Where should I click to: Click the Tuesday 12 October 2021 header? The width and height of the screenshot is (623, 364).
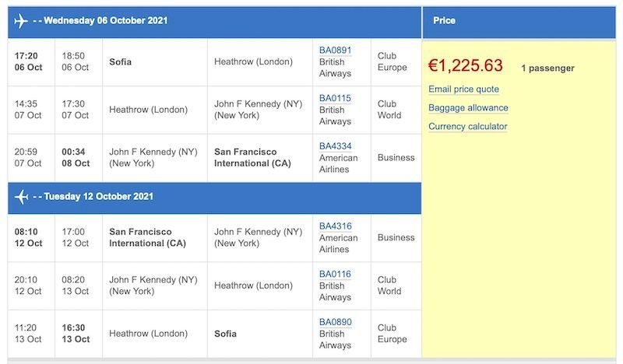(99, 197)
